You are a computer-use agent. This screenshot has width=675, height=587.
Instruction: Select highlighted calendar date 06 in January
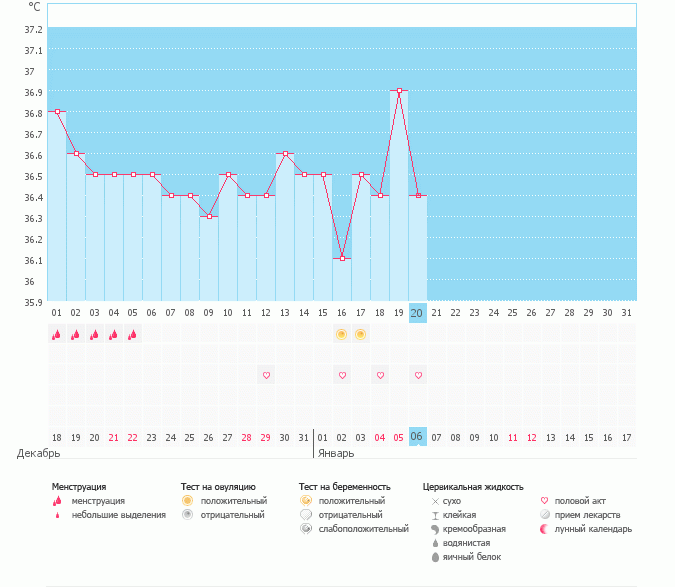coord(418,437)
